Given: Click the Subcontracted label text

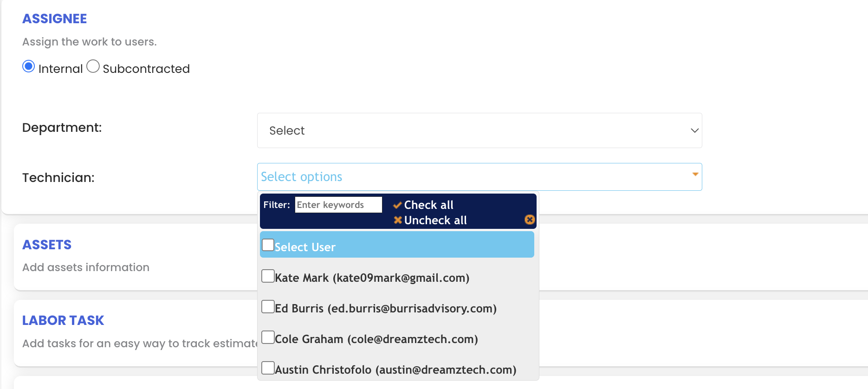Looking at the screenshot, I should point(146,69).
